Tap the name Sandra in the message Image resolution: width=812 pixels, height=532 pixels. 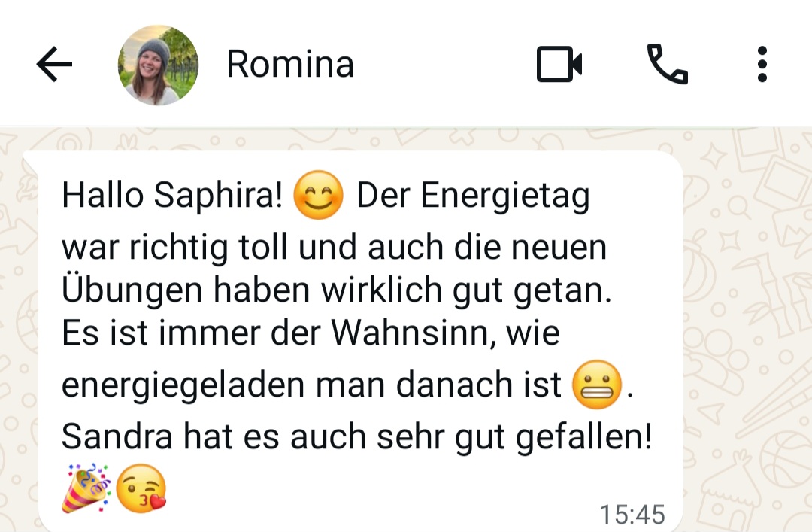click(x=117, y=436)
